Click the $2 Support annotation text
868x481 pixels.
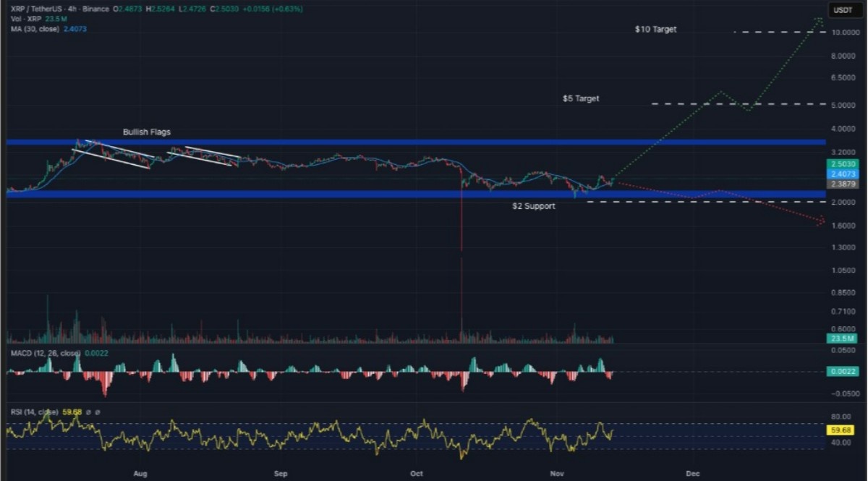click(x=533, y=206)
